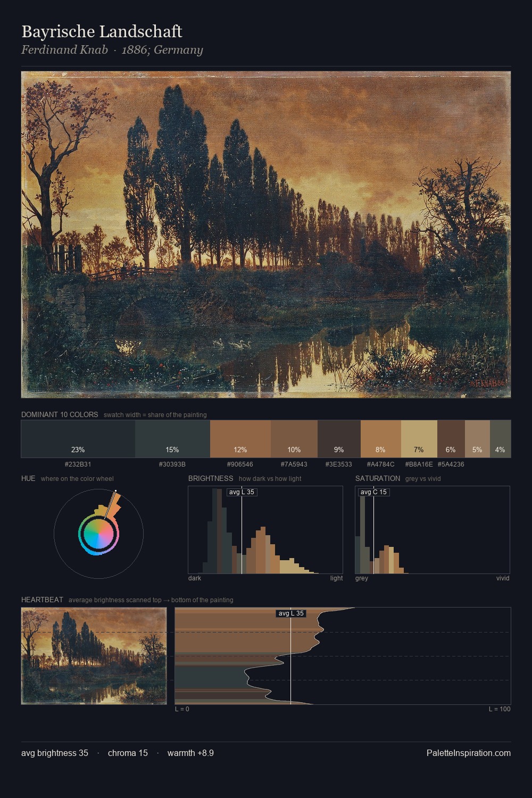Click 'avg brightness 35' footer stat
The width and height of the screenshot is (532, 798).
coord(55,753)
